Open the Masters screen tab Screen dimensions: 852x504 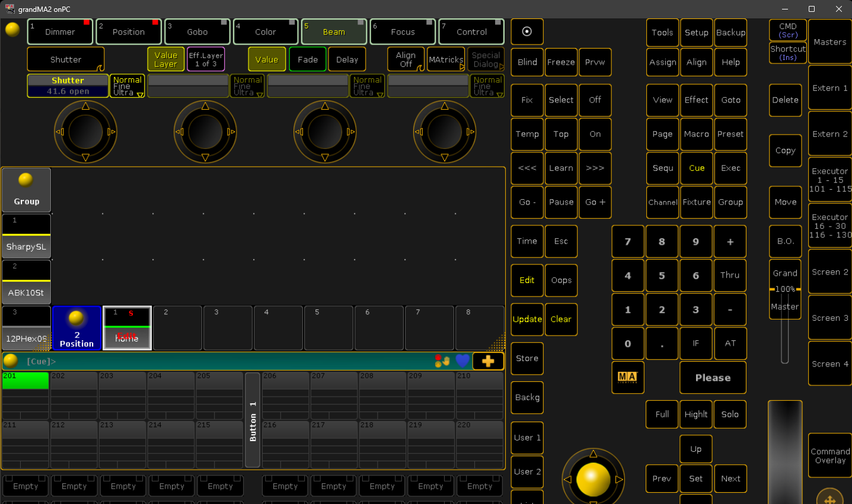click(830, 42)
